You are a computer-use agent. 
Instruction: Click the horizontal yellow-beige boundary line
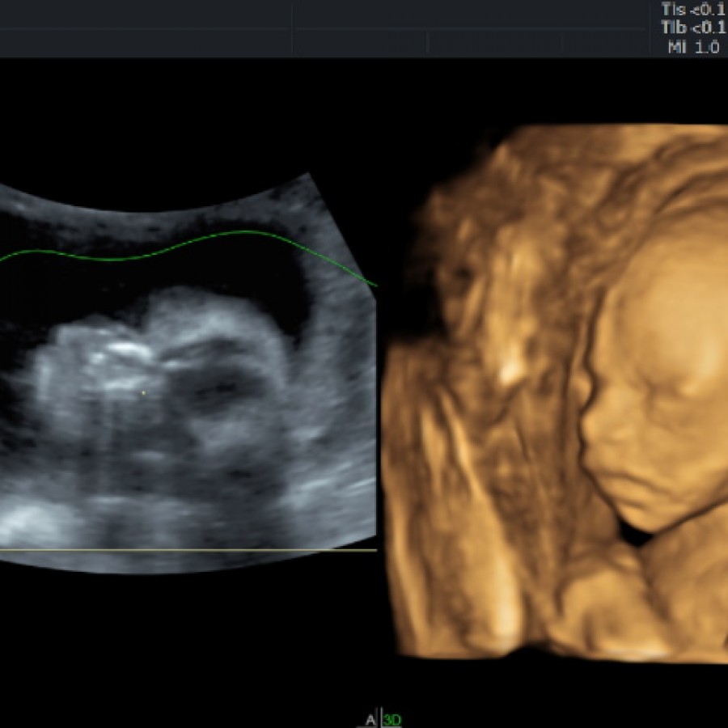click(188, 550)
